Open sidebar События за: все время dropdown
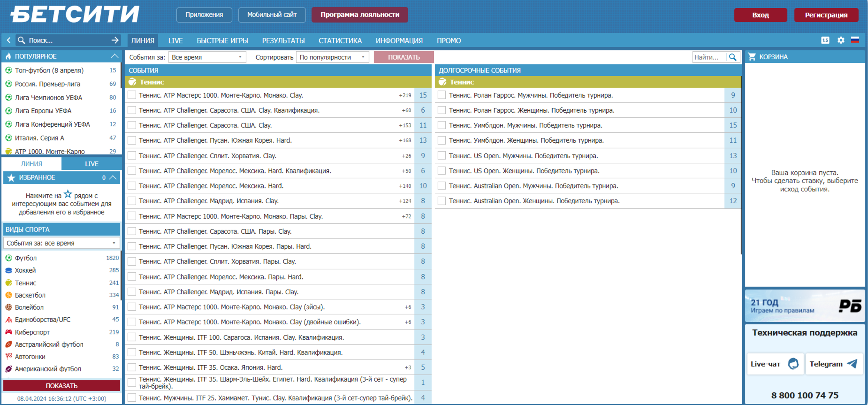 (x=61, y=243)
